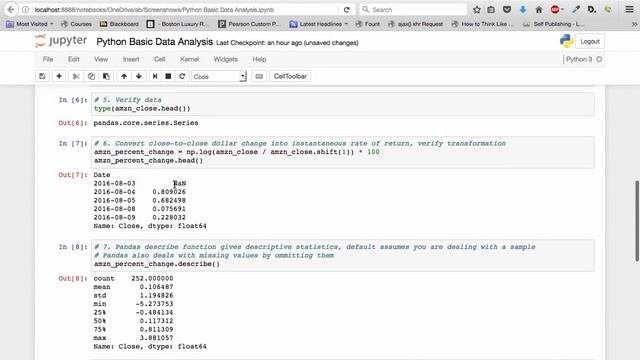Click the page info icon in address bar
Image resolution: width=640 pixels, height=360 pixels.
click(25, 9)
